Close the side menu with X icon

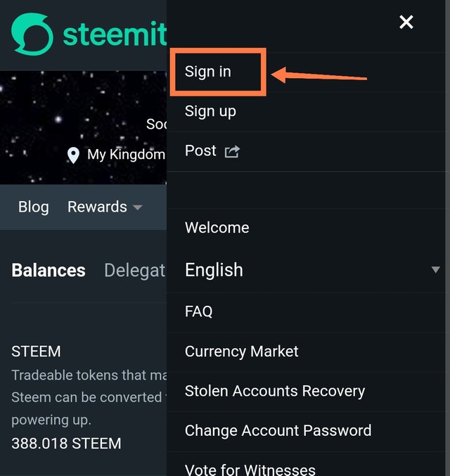(406, 22)
